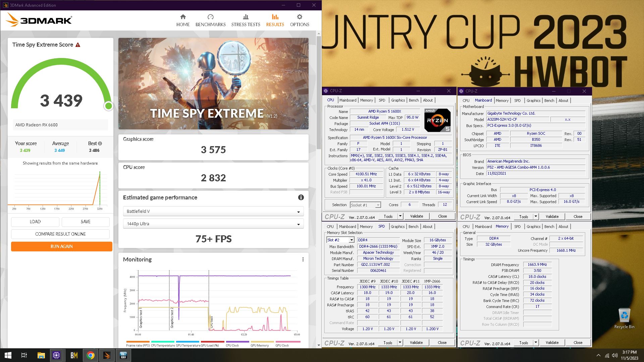Click the Average score 3 449
This screenshot has width=644, height=362.
(60, 150)
